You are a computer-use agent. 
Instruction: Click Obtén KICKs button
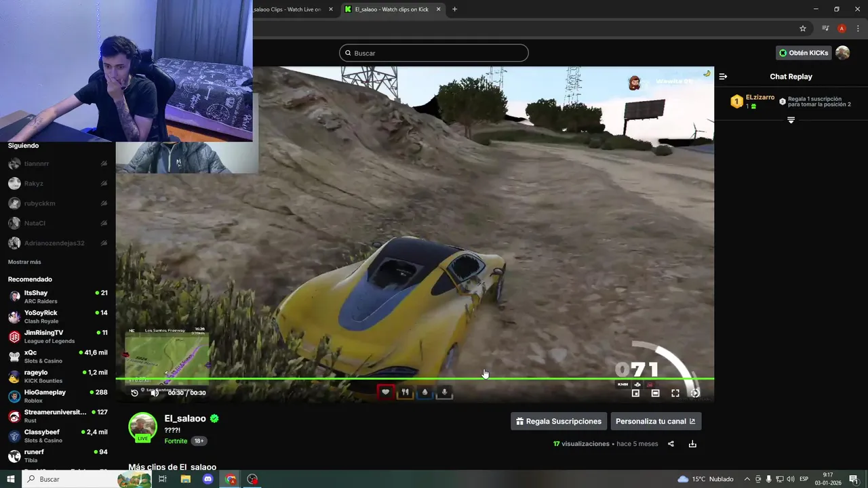coord(804,53)
